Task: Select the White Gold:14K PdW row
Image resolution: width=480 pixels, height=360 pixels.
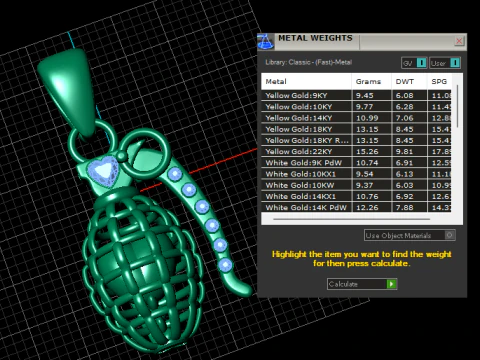Action: tap(356, 207)
